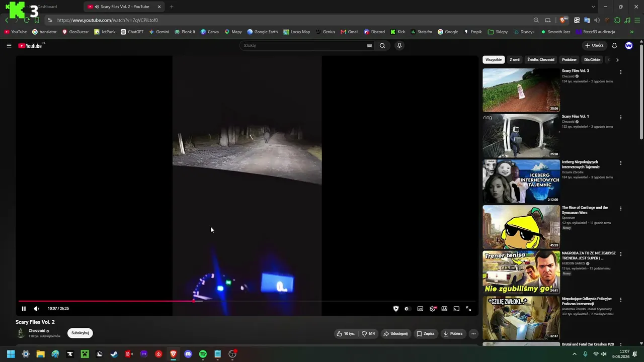
Task: Open the YouTube guide hamburger menu
Action: click(9, 46)
